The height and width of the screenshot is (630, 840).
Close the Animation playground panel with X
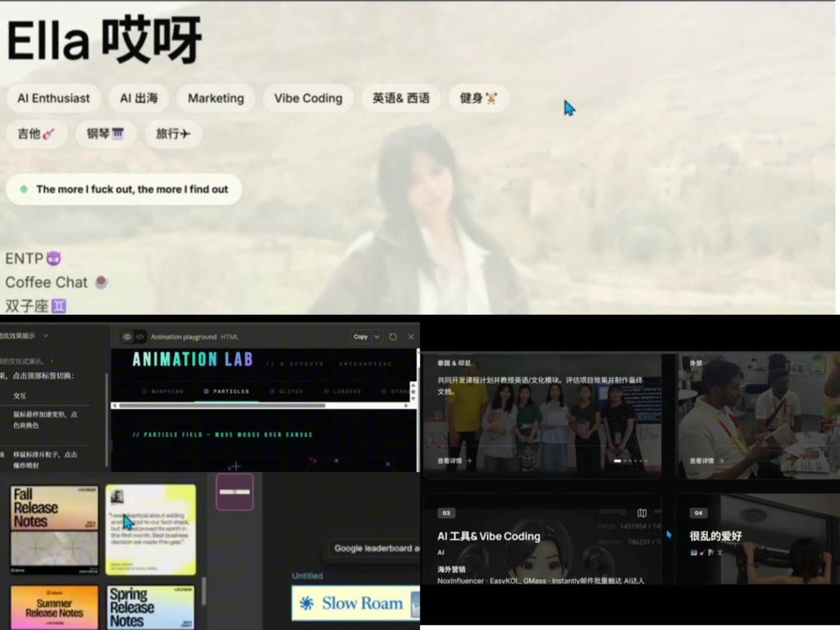click(411, 337)
